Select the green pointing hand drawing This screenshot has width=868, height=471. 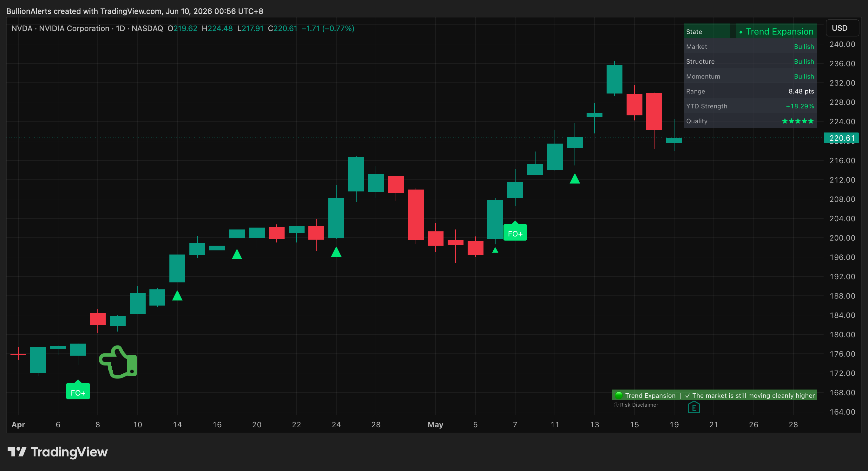(118, 362)
